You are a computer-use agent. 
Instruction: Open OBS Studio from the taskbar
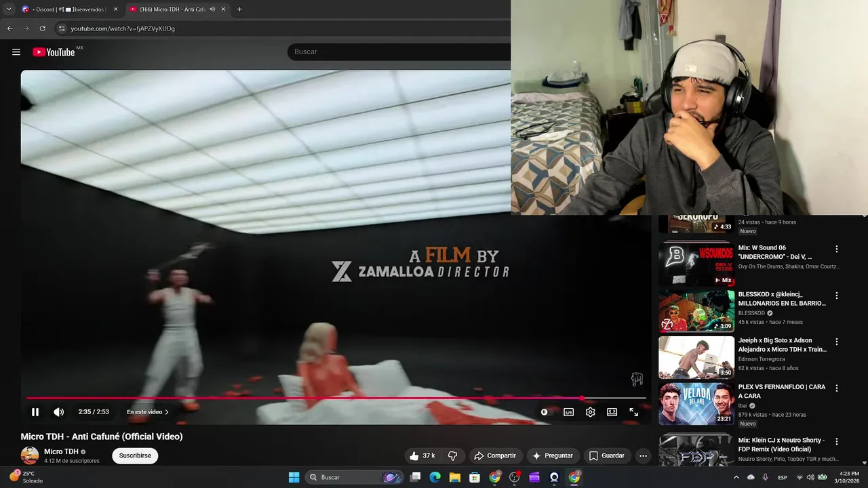tap(515, 477)
